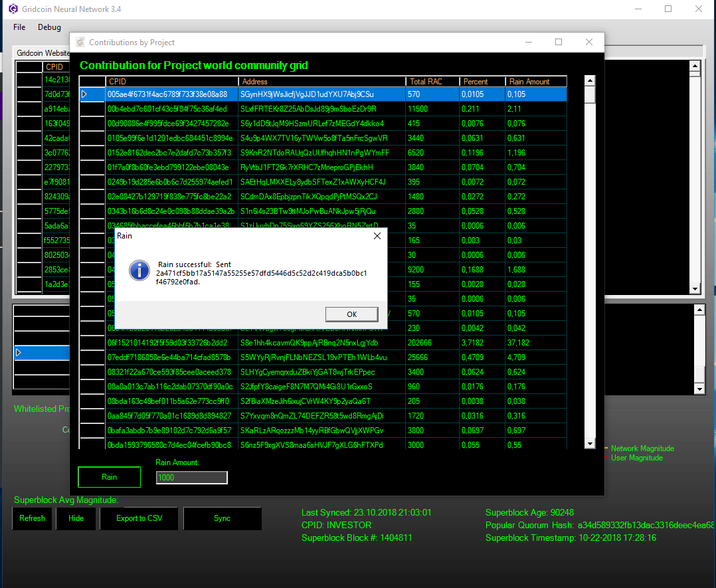Click Total RAC value 11500
The height and width of the screenshot is (588, 716).
[432, 109]
